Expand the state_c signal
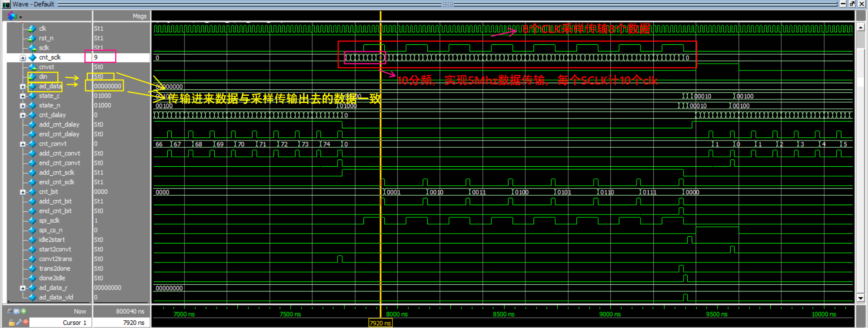The image size is (868, 328). (23, 96)
